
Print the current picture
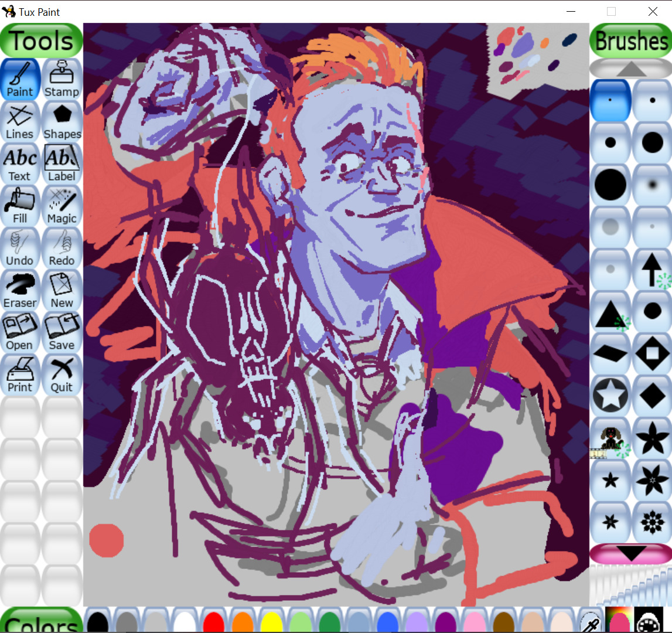click(20, 374)
